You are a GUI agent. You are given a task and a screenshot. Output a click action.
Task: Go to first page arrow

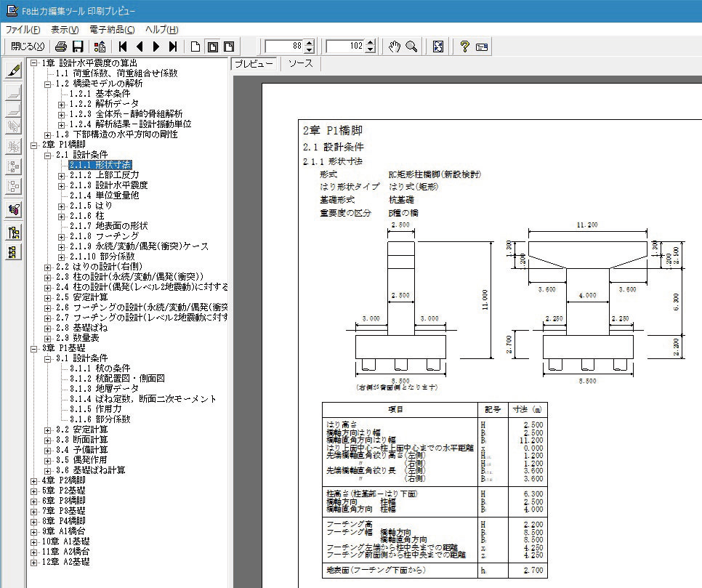point(123,47)
